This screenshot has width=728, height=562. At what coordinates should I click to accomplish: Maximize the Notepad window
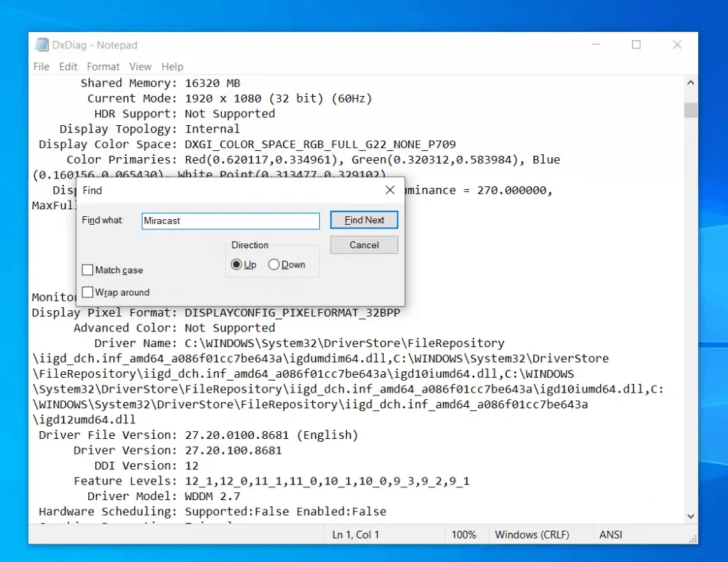[636, 45]
